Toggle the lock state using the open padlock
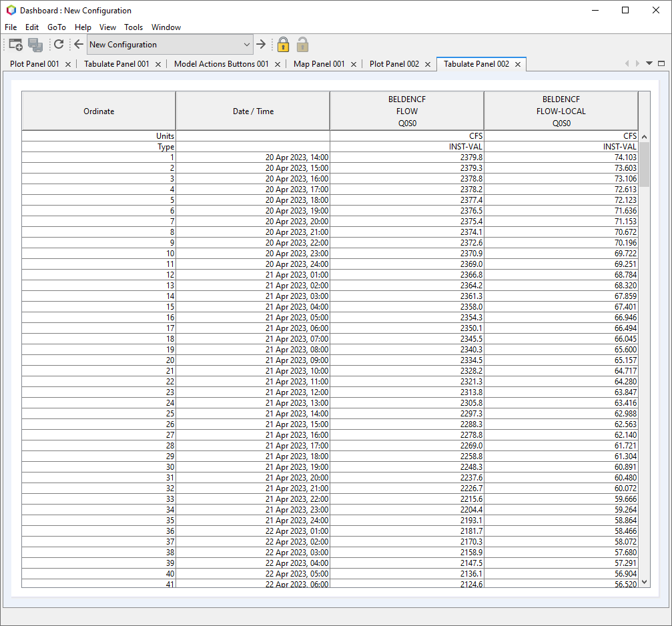 (302, 44)
